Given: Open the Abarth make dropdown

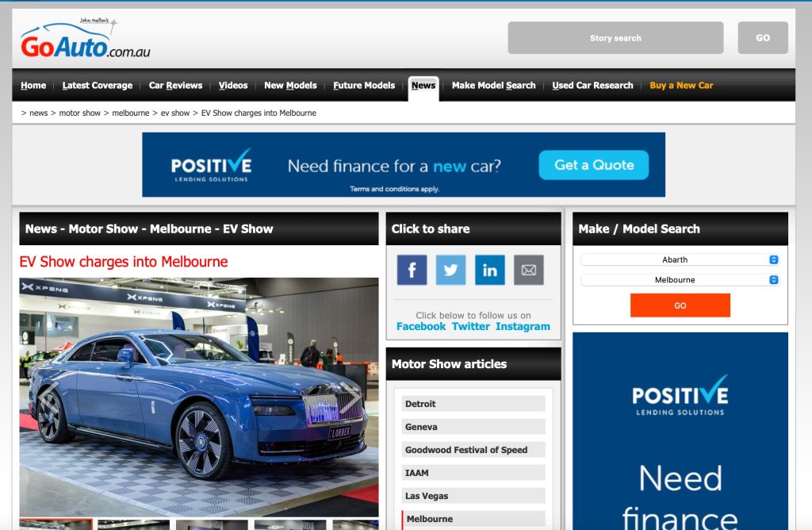Looking at the screenshot, I should [680, 259].
